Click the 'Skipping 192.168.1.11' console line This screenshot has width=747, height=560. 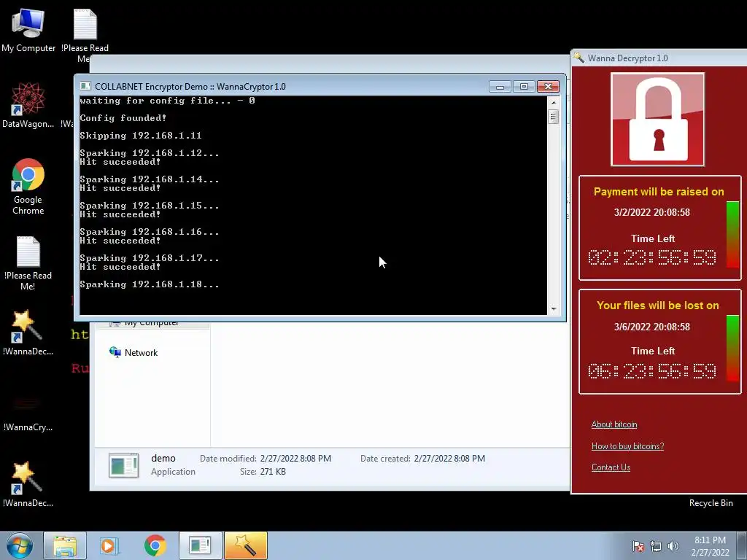141,136
